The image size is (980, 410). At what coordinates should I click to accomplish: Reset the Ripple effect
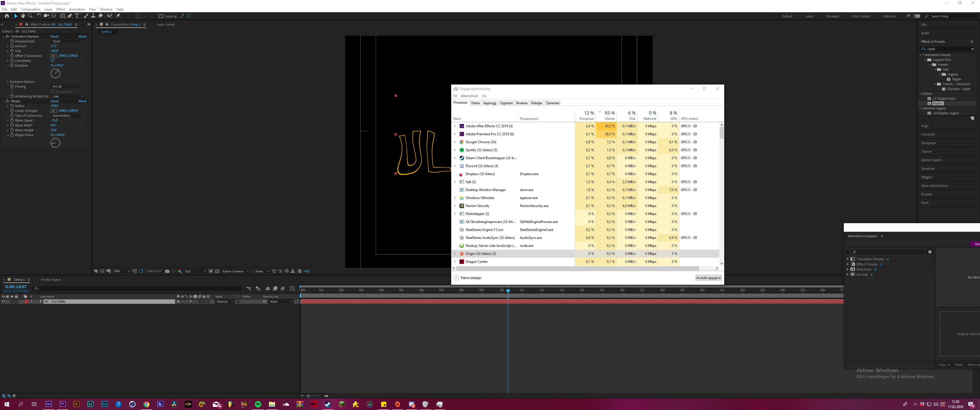[55, 101]
